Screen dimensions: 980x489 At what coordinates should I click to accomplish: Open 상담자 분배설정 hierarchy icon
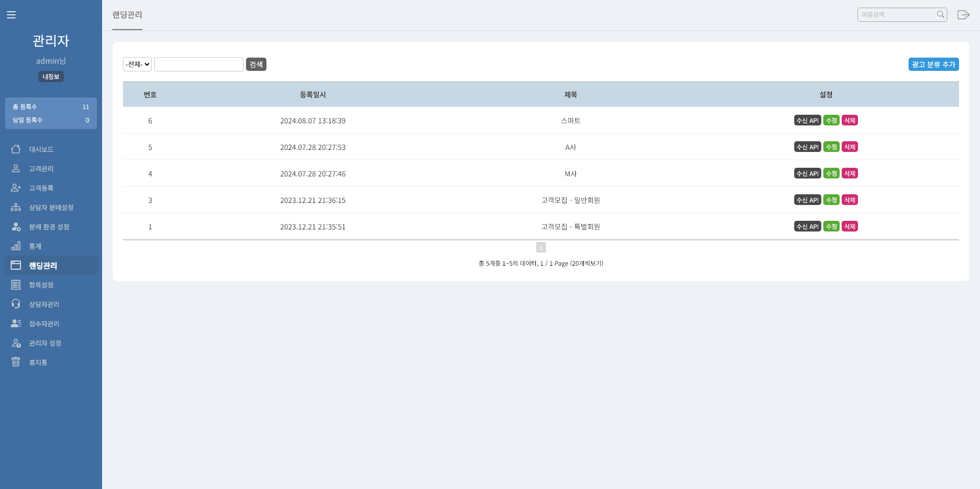point(16,208)
